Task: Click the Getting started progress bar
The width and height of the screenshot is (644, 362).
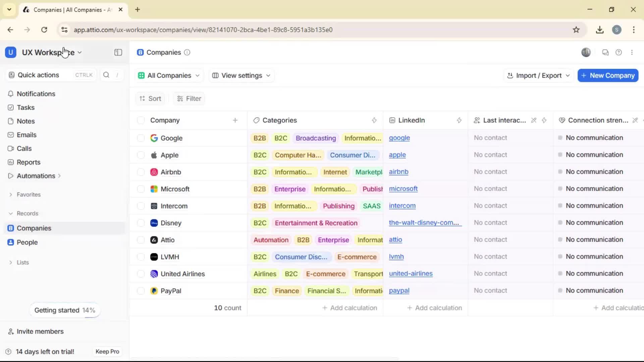Action: click(x=65, y=310)
